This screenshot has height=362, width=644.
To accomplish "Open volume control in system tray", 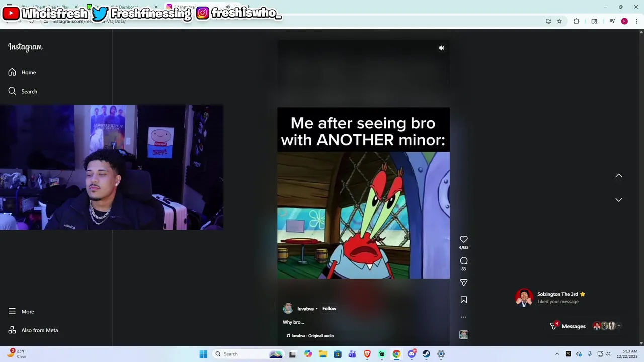I will [608, 354].
